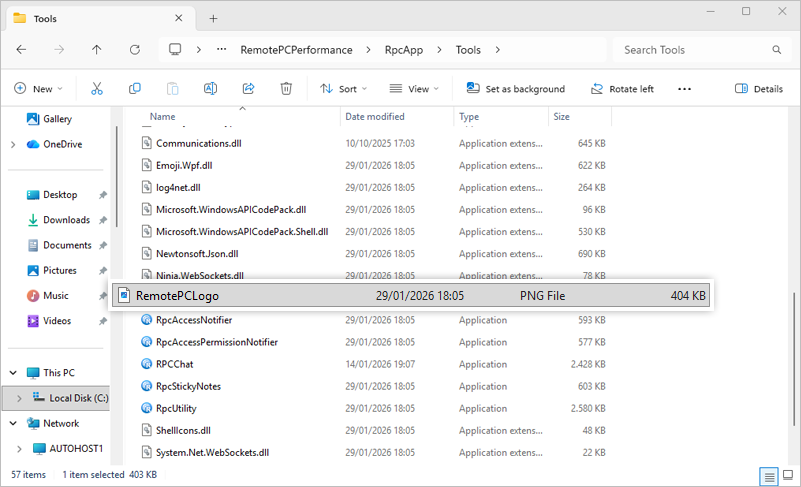Click the RpcUtility application icon
The image size is (801, 487).
[147, 408]
